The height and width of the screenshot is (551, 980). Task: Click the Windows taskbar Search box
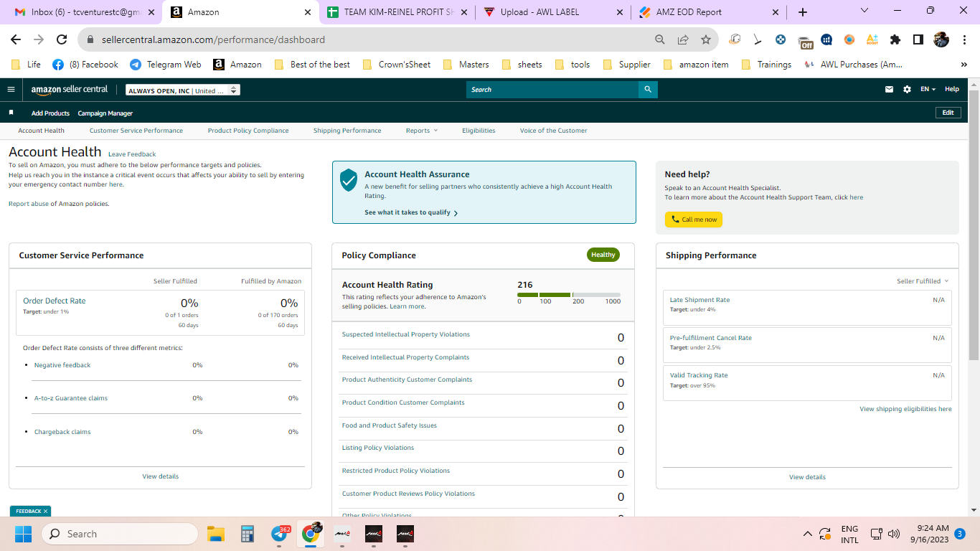[120, 534]
